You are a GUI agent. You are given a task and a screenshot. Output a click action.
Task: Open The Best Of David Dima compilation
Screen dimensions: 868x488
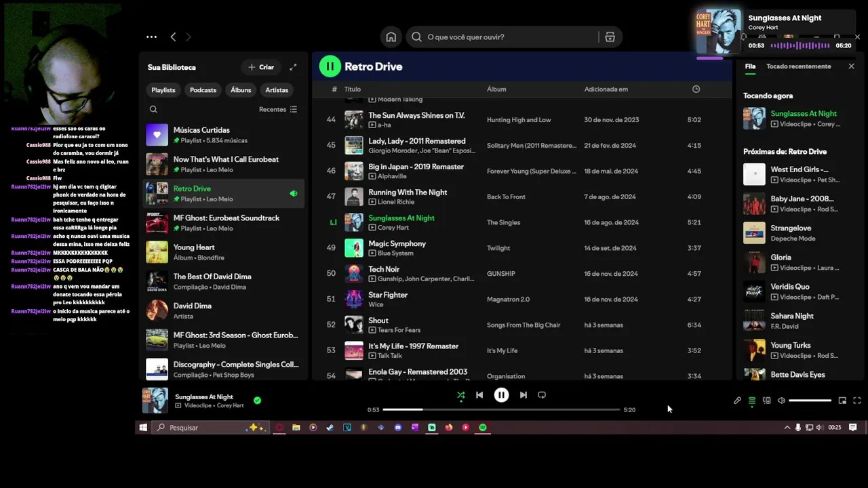(224, 281)
